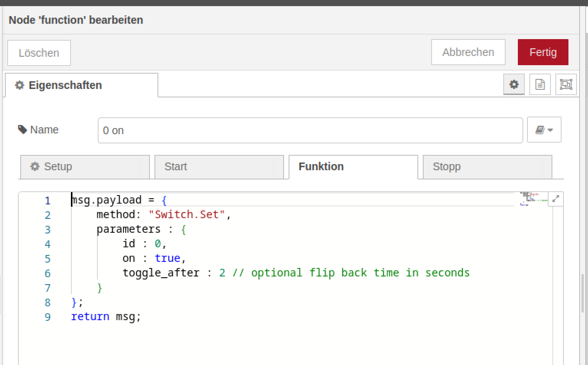This screenshot has width=588, height=365.
Task: Select the Funktion tab
Action: coord(353,167)
